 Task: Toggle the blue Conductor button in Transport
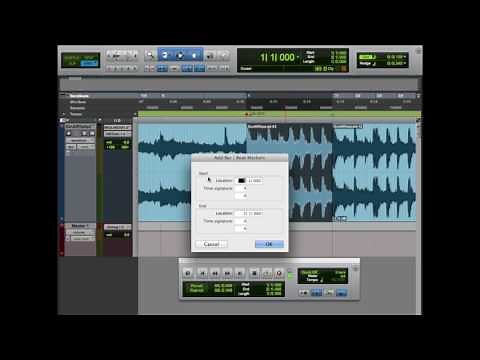pyautogui.click(x=341, y=293)
